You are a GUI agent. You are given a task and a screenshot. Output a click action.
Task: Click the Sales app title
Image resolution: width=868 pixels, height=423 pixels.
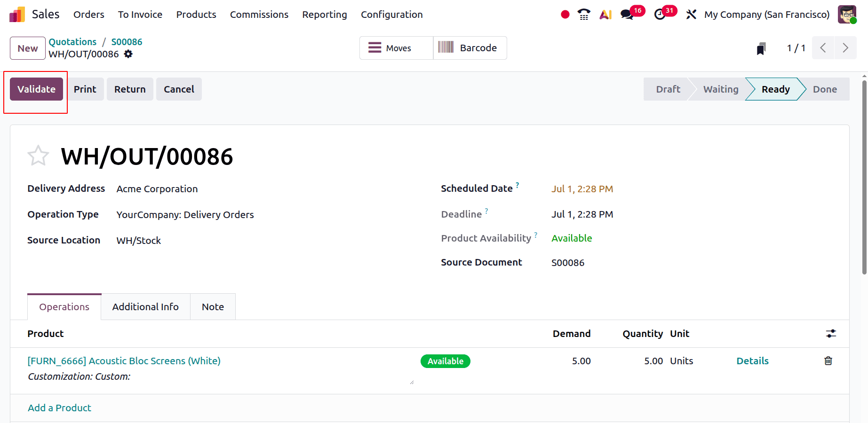pos(46,15)
